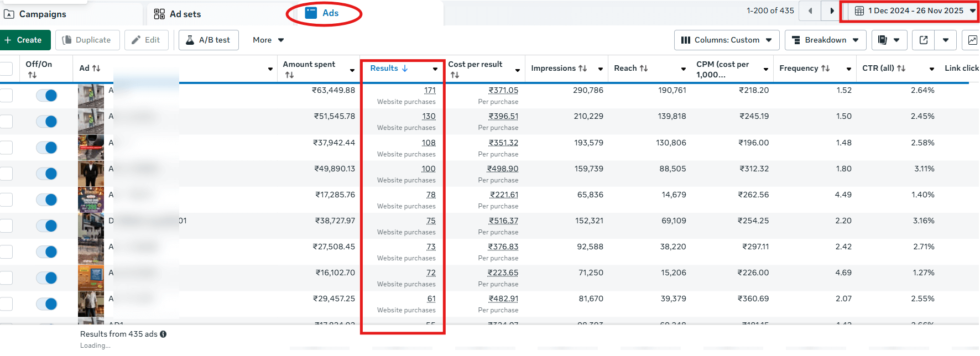Open the Breakdown dropdown
This screenshot has width=980, height=356.
point(825,40)
